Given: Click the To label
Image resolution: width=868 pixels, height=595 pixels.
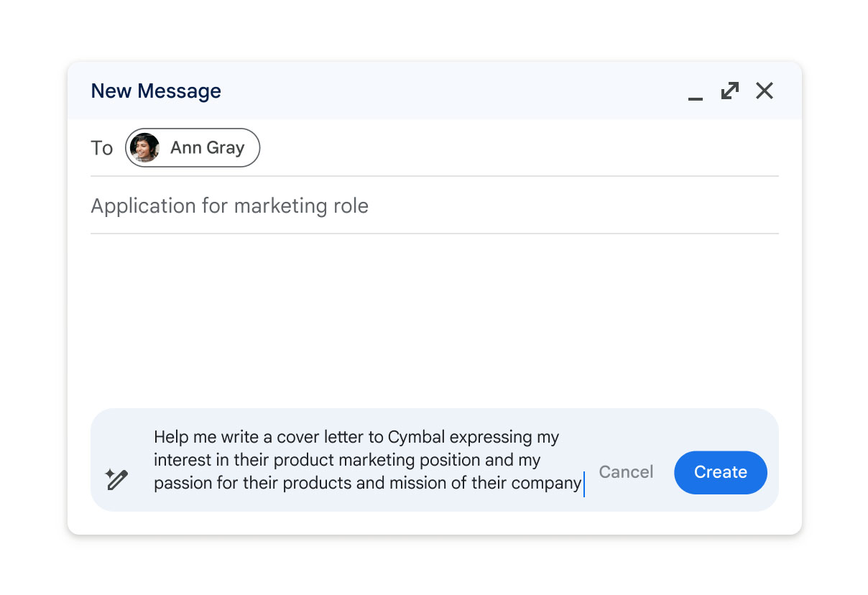Looking at the screenshot, I should pyautogui.click(x=102, y=148).
